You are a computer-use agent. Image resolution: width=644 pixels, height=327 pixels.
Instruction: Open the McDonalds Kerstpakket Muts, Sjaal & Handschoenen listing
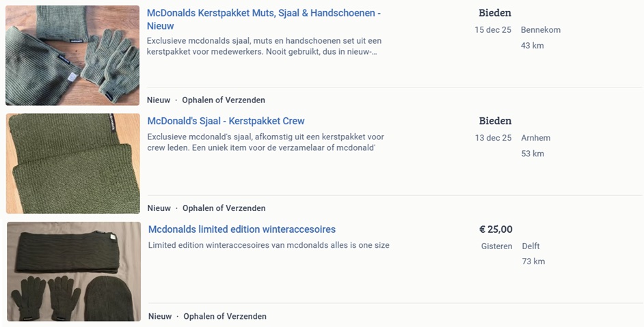click(x=263, y=13)
